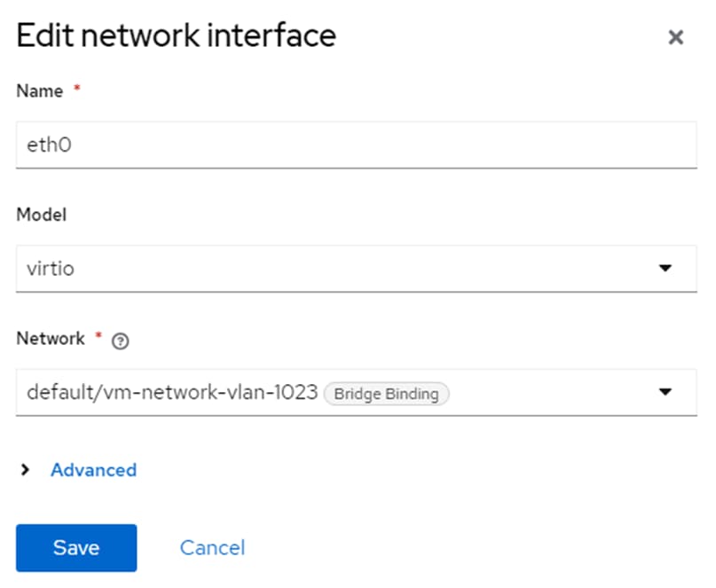Click the question mark beside Network label
The image size is (716, 588).
pyautogui.click(x=121, y=341)
